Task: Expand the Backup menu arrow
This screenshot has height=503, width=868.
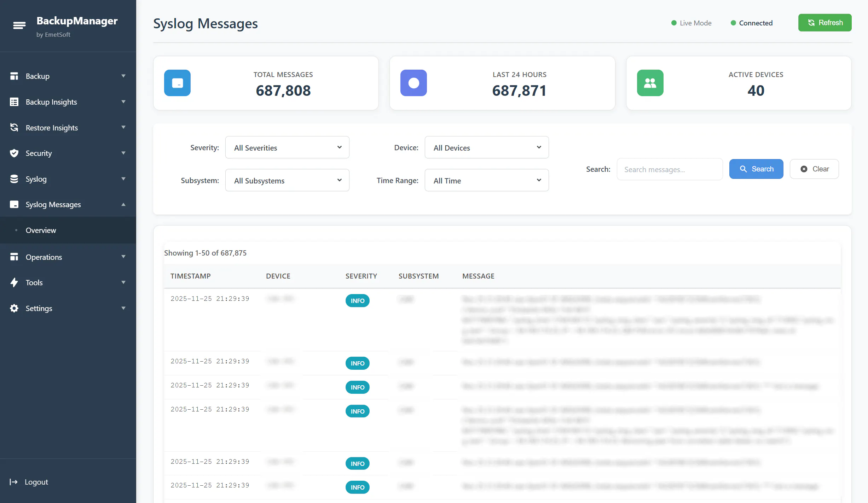Action: coord(123,76)
